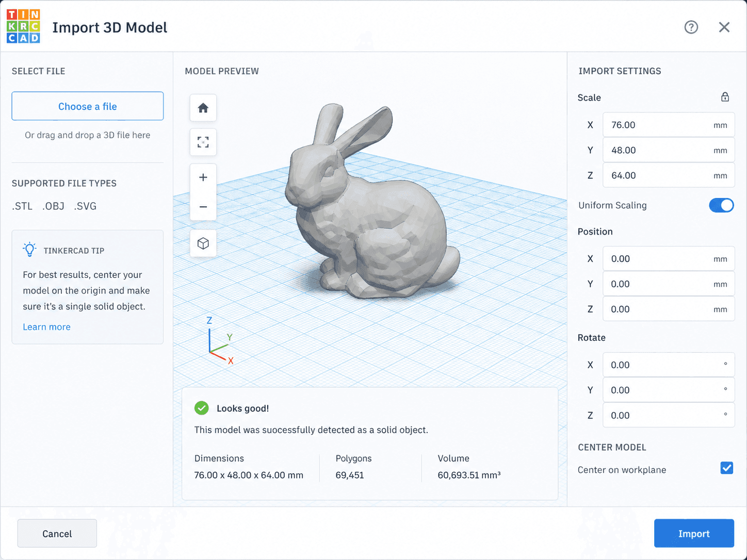Click the Cancel button
Screen dimensions: 747x560
pos(57,533)
